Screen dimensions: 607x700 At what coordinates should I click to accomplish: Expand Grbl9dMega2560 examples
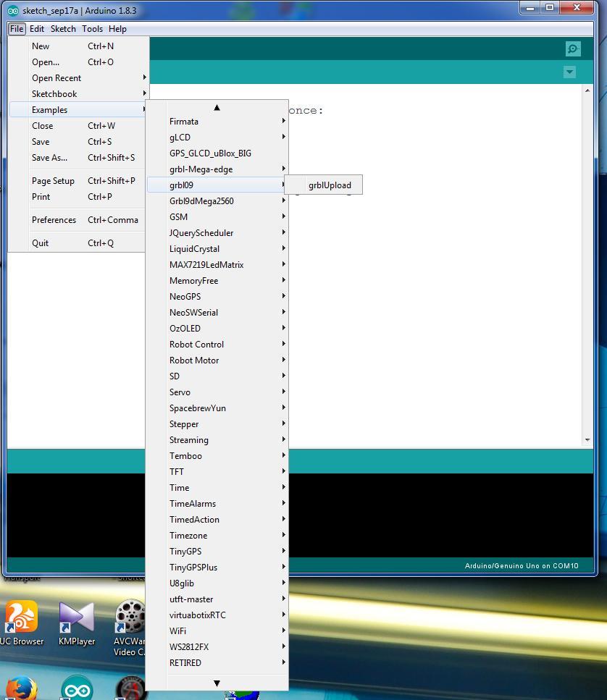(217, 201)
